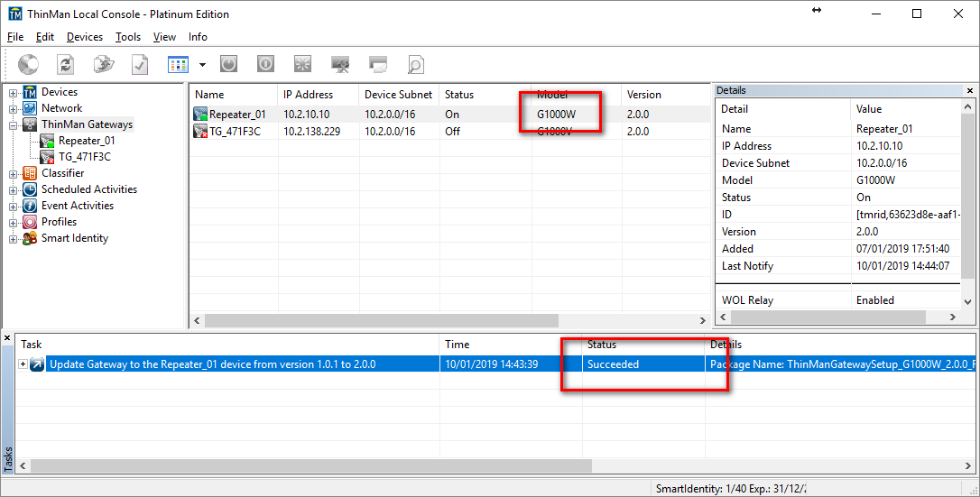The width and height of the screenshot is (980, 497).
Task: Click the restart starburst toolbar icon
Action: point(303,64)
